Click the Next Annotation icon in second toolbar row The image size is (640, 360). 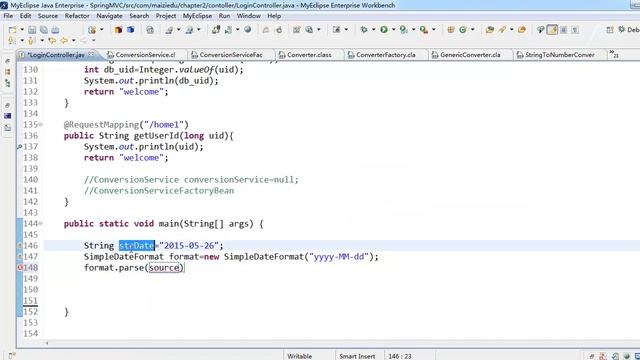pyautogui.click(x=12, y=40)
